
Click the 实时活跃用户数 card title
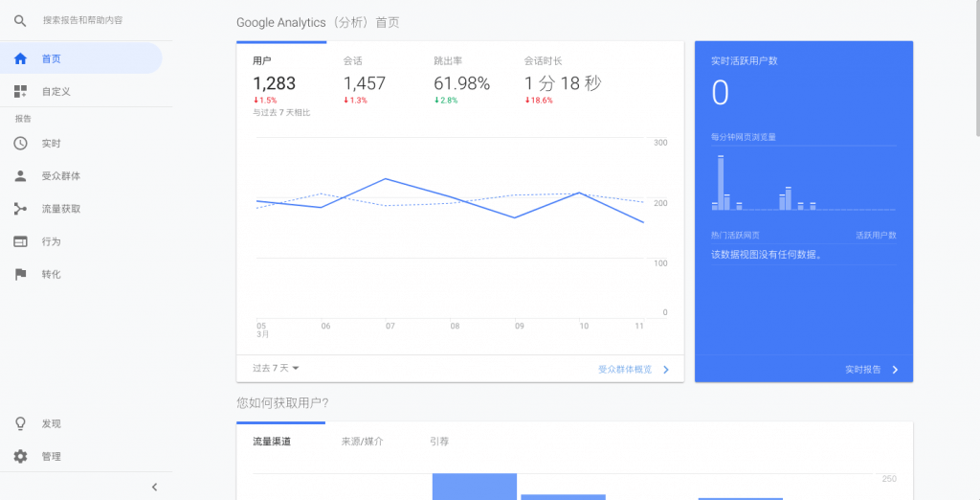pyautogui.click(x=745, y=60)
